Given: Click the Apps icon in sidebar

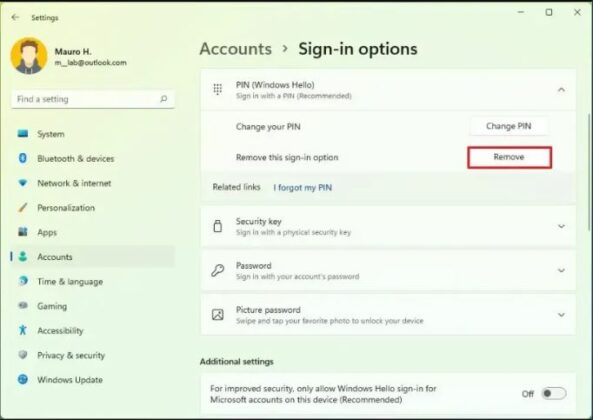Looking at the screenshot, I should pyautogui.click(x=23, y=232).
